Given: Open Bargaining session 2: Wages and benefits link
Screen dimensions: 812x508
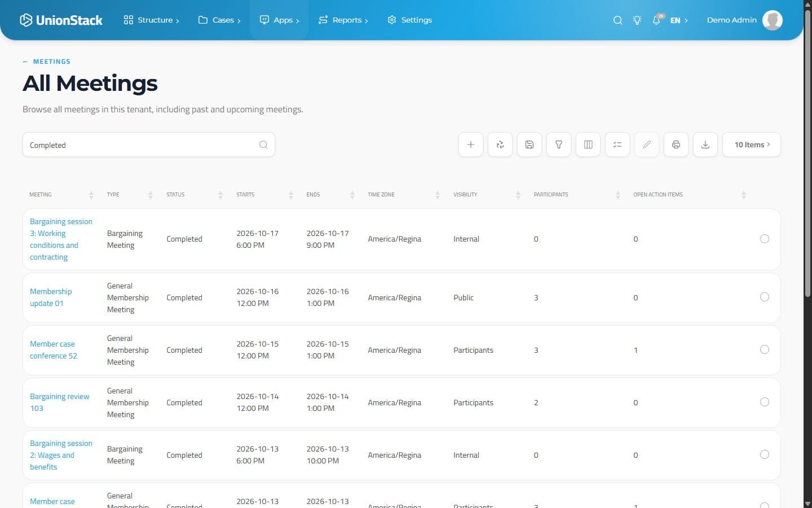Looking at the screenshot, I should 61,455.
